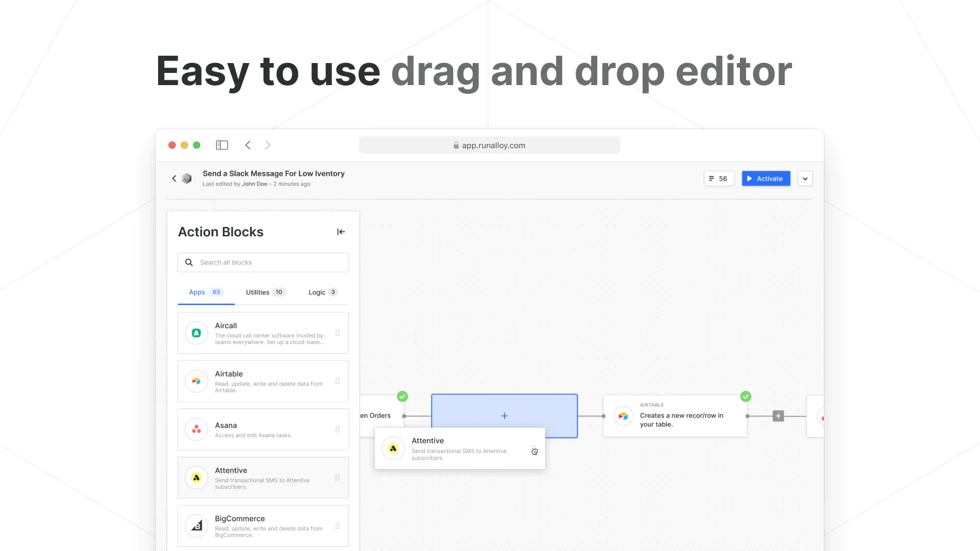Click green checkmark on Airtable step

[745, 397]
